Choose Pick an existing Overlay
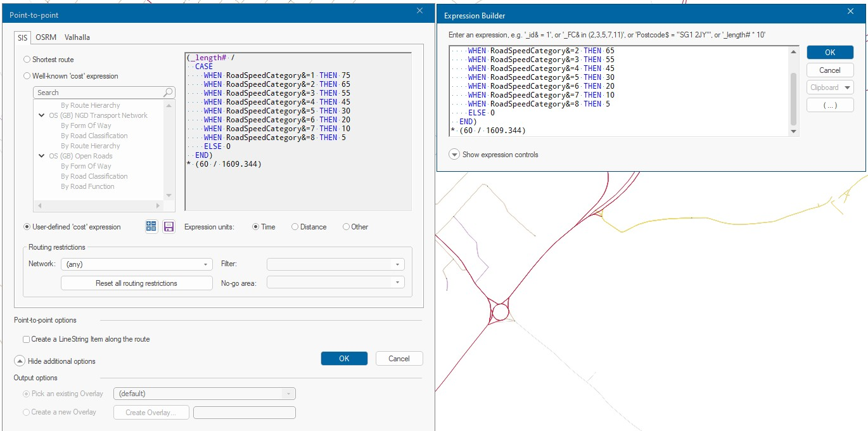The image size is (868, 431). click(x=63, y=394)
